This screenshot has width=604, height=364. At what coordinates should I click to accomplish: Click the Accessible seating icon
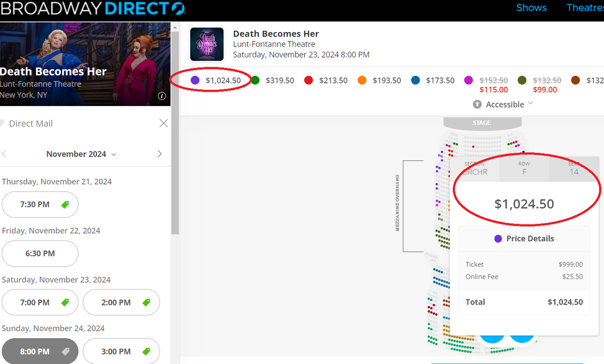pyautogui.click(x=477, y=104)
